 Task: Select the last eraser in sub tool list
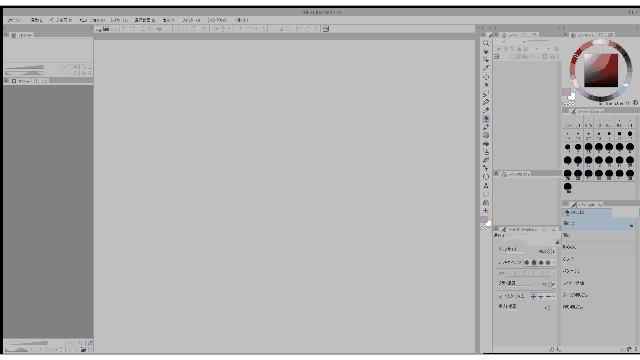pyautogui.click(x=599, y=307)
